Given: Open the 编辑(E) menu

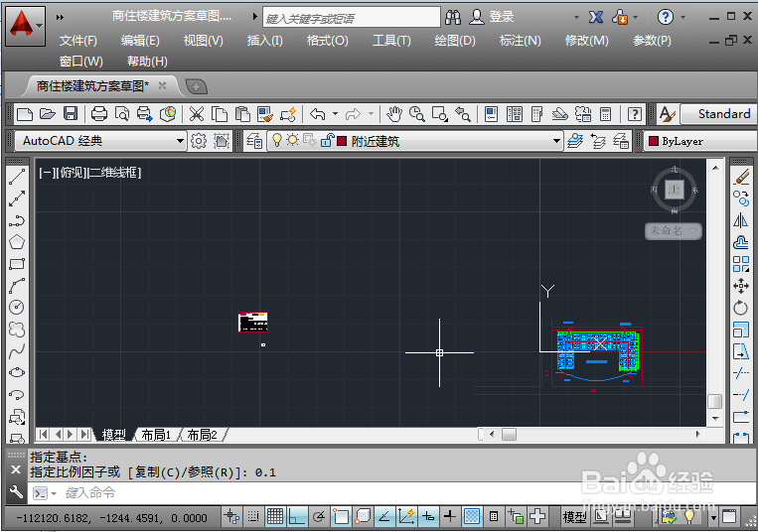Looking at the screenshot, I should (x=140, y=41).
